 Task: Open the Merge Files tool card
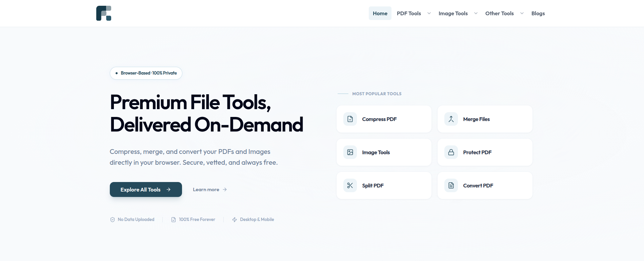click(485, 119)
